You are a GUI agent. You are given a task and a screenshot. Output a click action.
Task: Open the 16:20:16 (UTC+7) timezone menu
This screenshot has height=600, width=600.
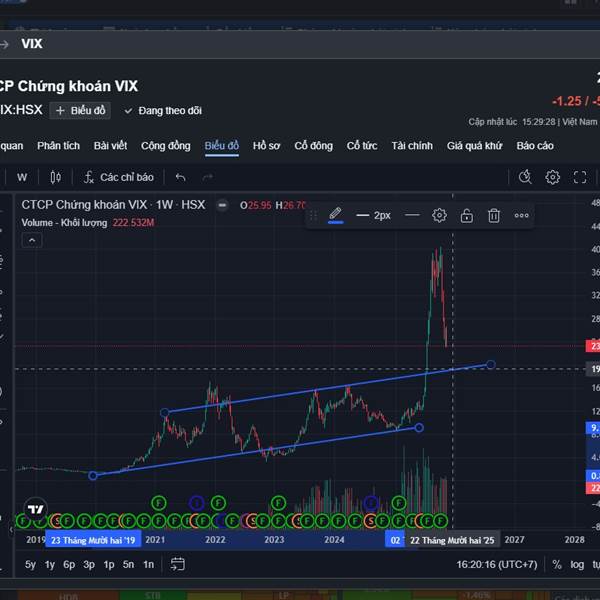496,564
